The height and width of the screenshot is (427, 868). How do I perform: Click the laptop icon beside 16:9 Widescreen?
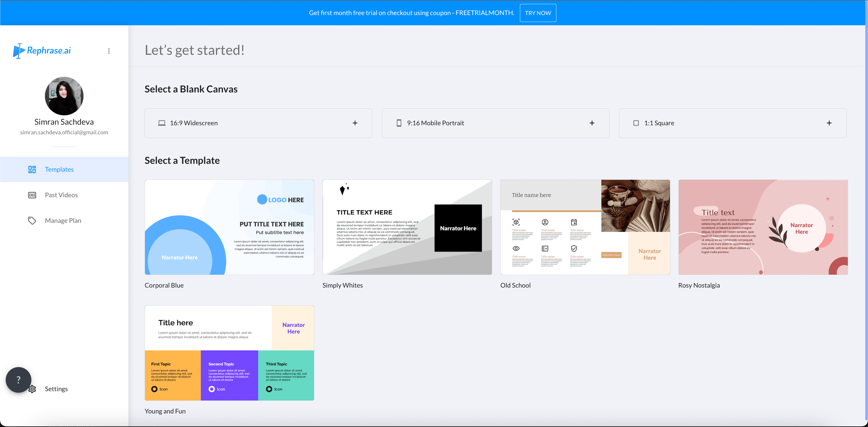coord(162,123)
